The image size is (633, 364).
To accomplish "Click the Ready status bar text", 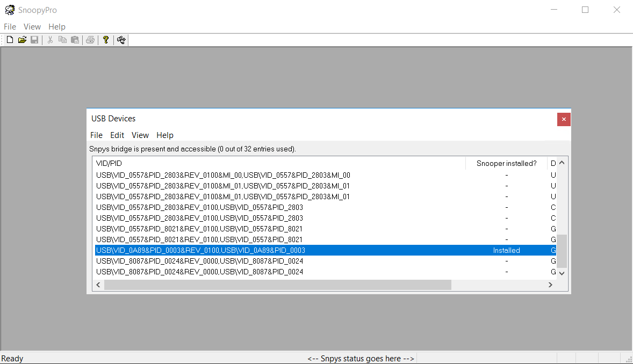I will click(12, 359).
